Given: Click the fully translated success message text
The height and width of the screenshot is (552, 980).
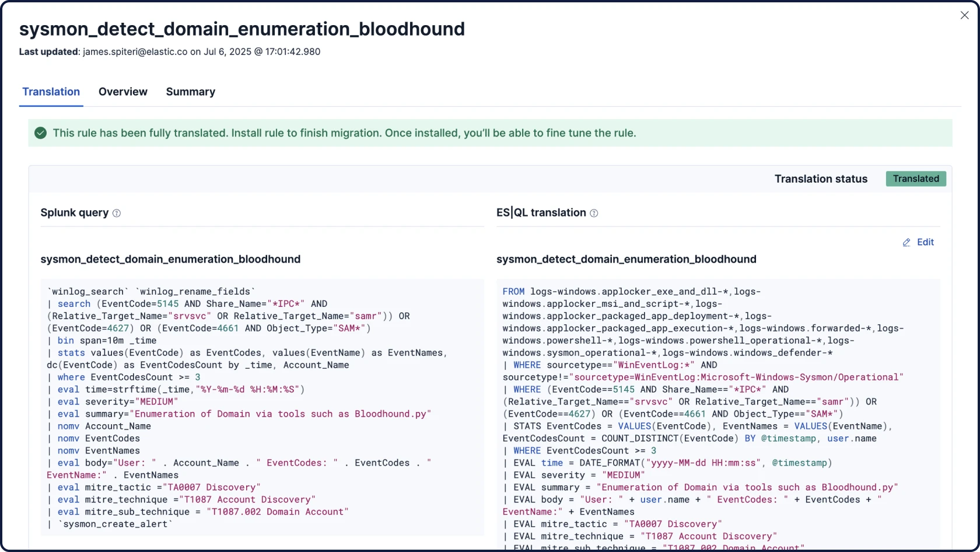Looking at the screenshot, I should click(344, 133).
